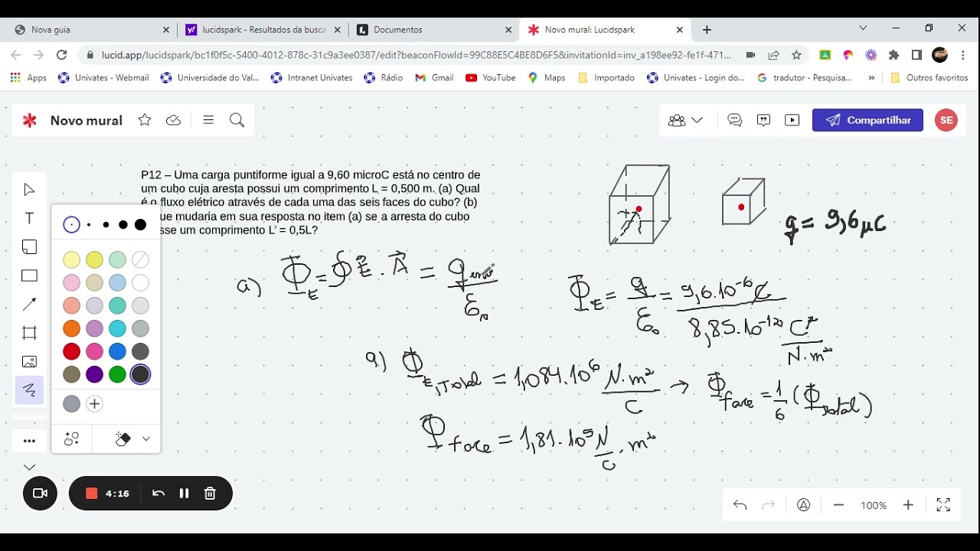Toggle the freehand pen drawing tool

(x=29, y=390)
